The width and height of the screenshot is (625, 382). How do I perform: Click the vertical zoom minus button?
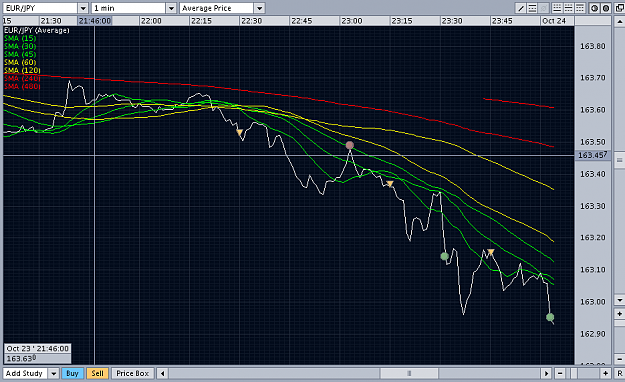[620, 359]
